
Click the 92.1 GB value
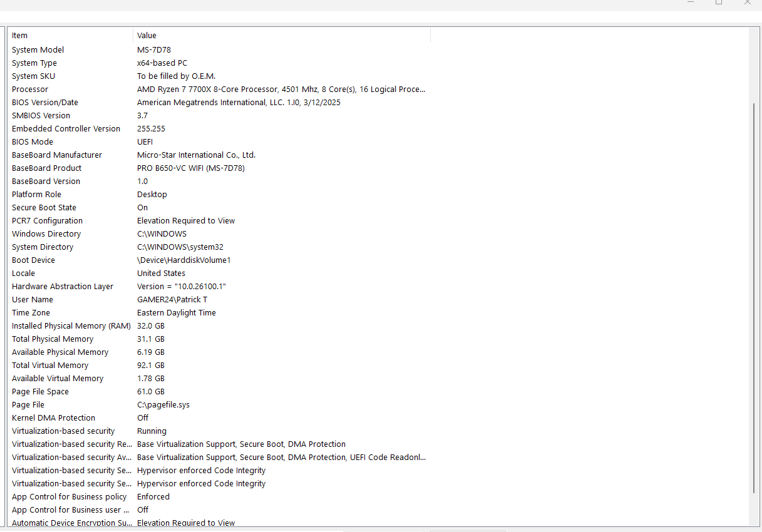[151, 366]
